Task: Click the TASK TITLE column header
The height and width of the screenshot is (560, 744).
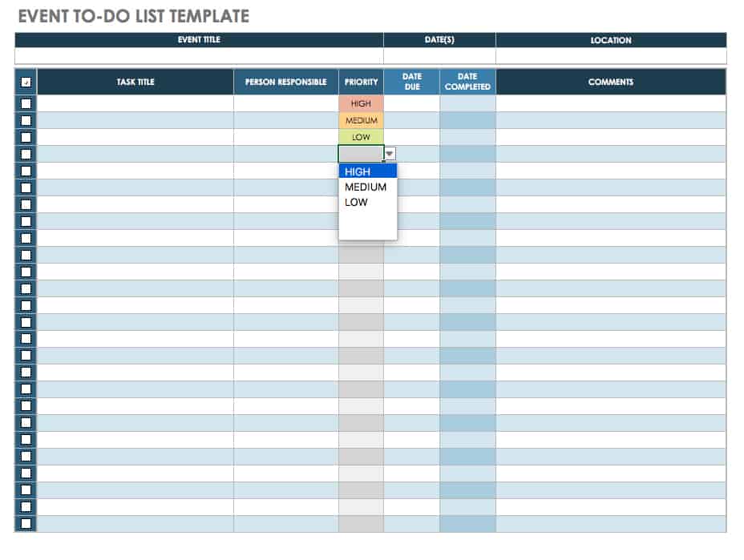Action: (135, 82)
